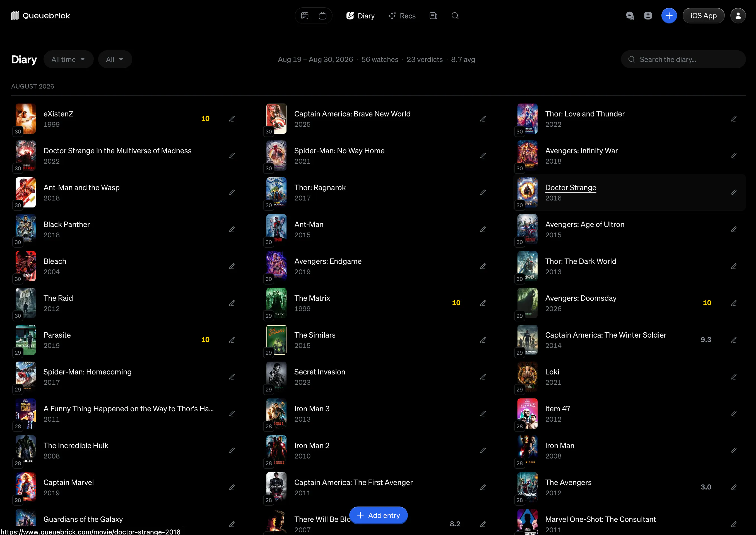This screenshot has width=756, height=535.
Task: Open the user profile avatar
Action: click(738, 15)
